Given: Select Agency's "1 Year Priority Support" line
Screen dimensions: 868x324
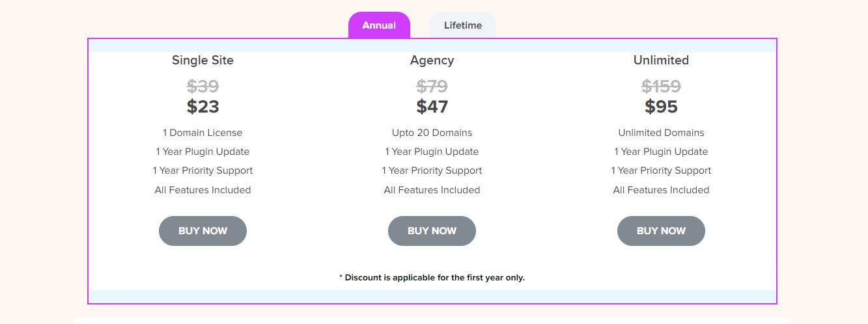Looking at the screenshot, I should click(x=432, y=170).
